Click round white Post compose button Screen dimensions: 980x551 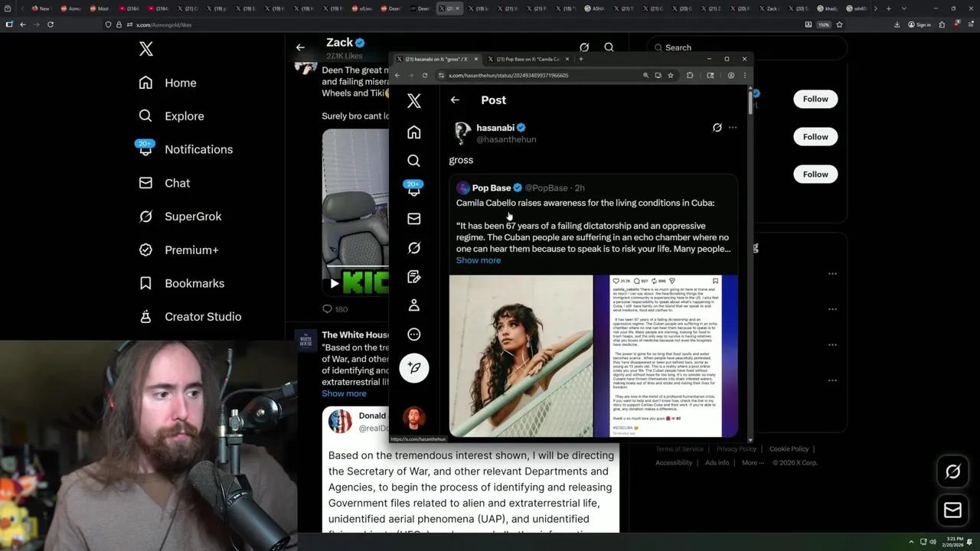(x=414, y=368)
